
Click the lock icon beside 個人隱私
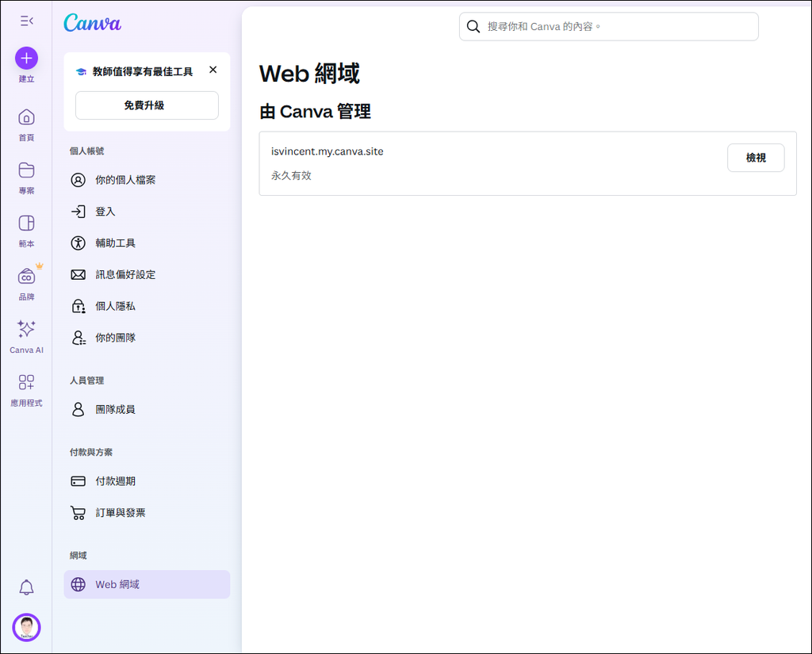coord(79,306)
